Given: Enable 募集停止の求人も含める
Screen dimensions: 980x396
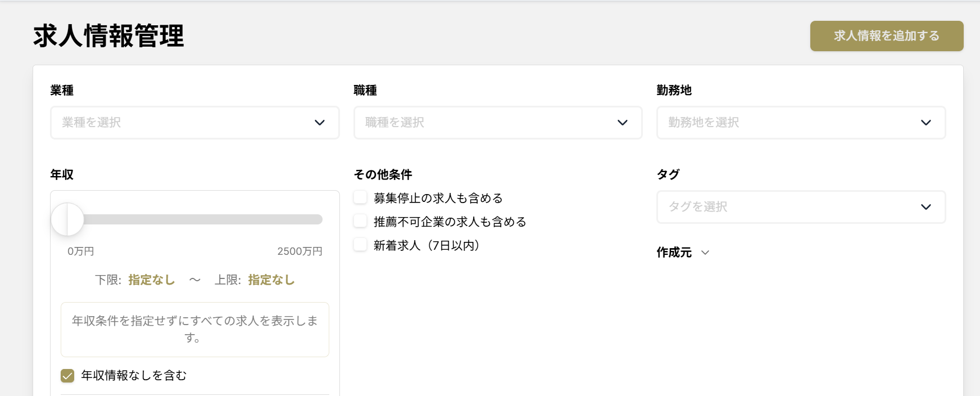Looking at the screenshot, I should coord(360,197).
